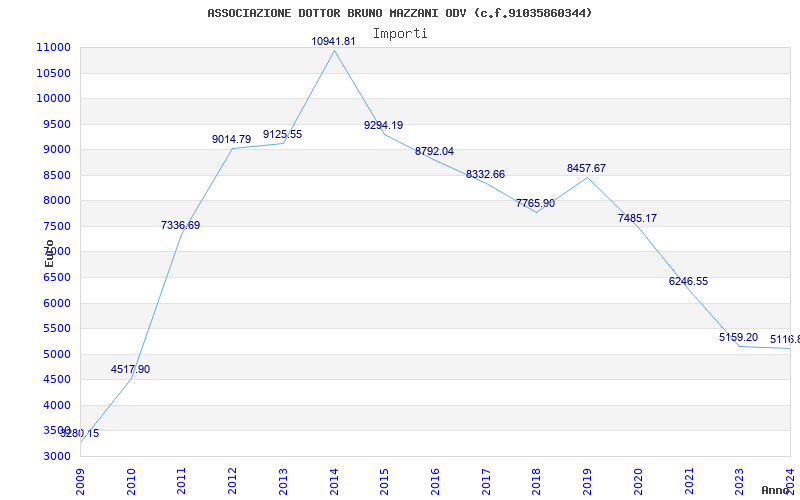Viewport: 800px width, 500px height.
Task: Click the Anno x-axis title
Action: [x=776, y=490]
